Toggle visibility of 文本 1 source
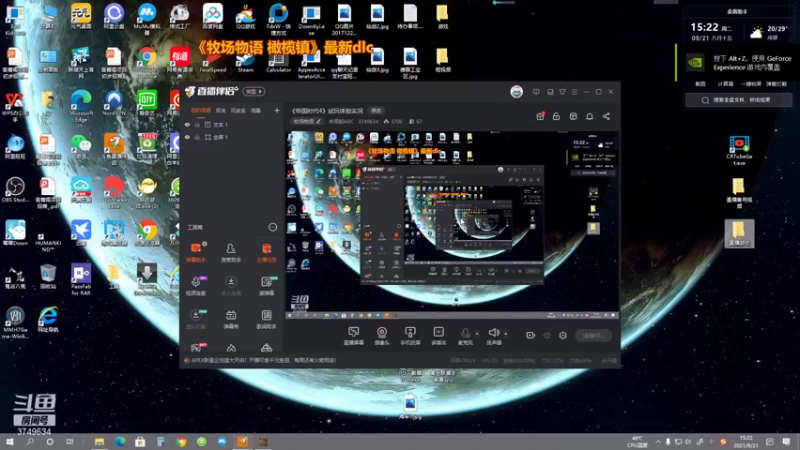 click(187, 124)
